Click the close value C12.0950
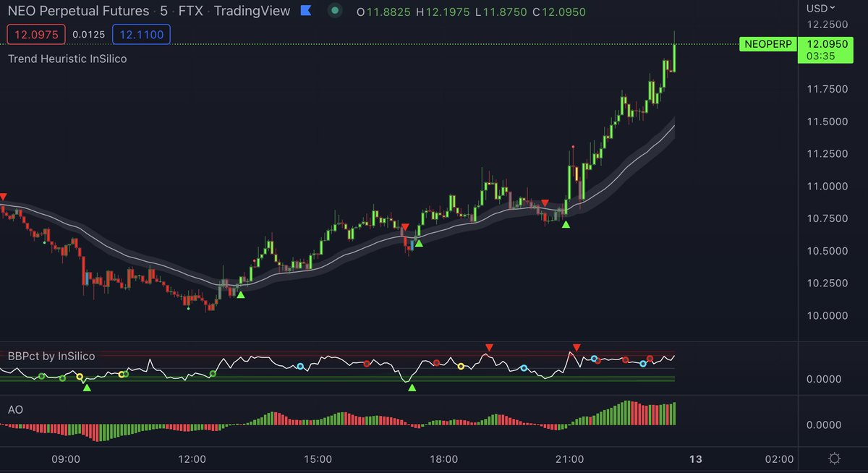Image resolution: width=868 pixels, height=473 pixels. 559,12
